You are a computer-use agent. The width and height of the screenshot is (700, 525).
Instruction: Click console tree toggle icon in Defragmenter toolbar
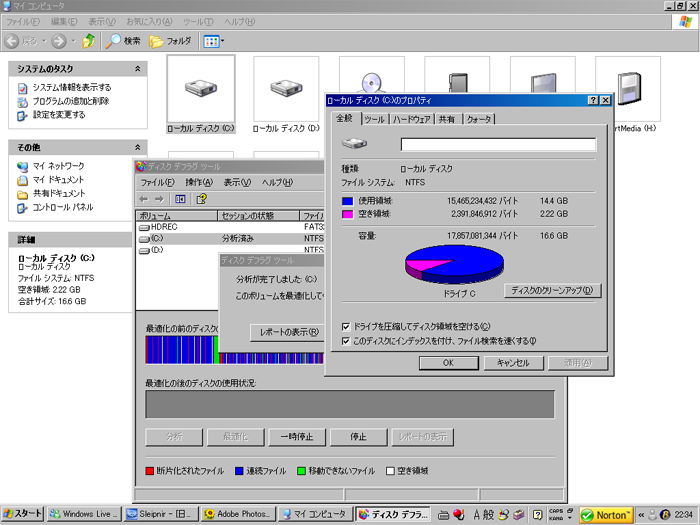180,199
